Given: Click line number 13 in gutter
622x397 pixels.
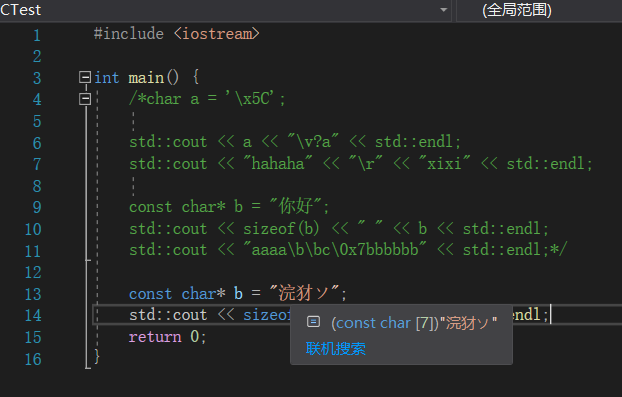Looking at the screenshot, I should (x=33, y=294).
